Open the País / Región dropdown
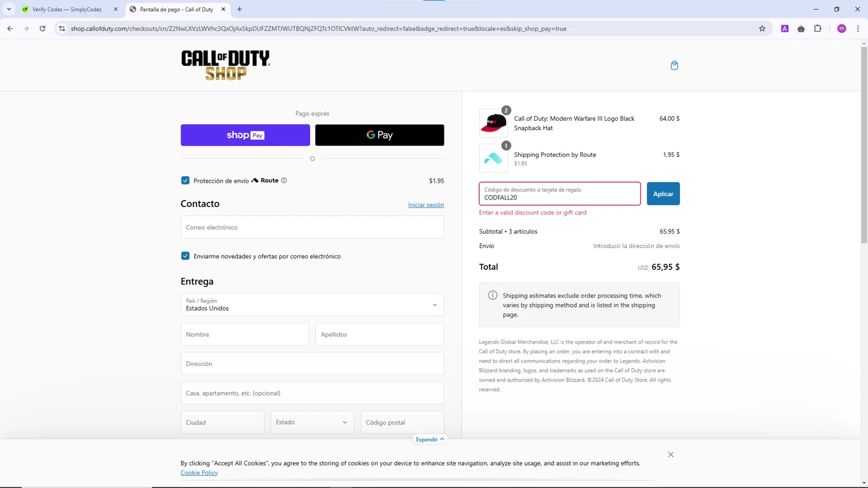 pos(312,305)
